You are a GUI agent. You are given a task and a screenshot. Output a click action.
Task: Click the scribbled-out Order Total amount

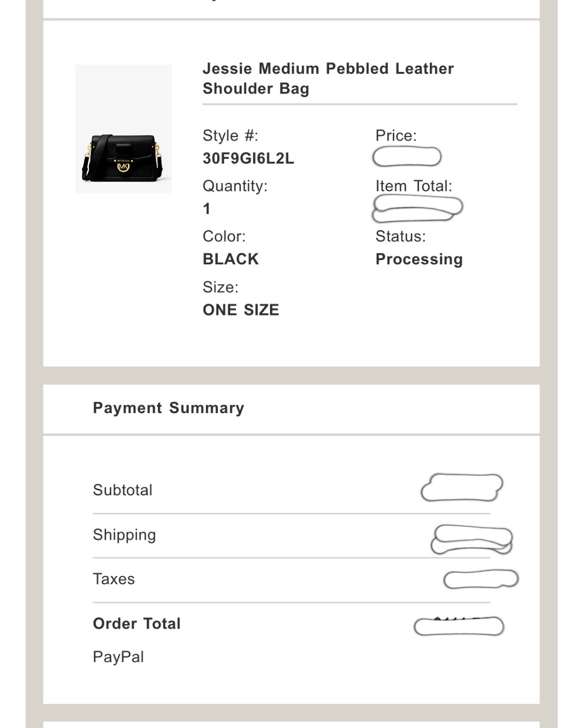(459, 626)
